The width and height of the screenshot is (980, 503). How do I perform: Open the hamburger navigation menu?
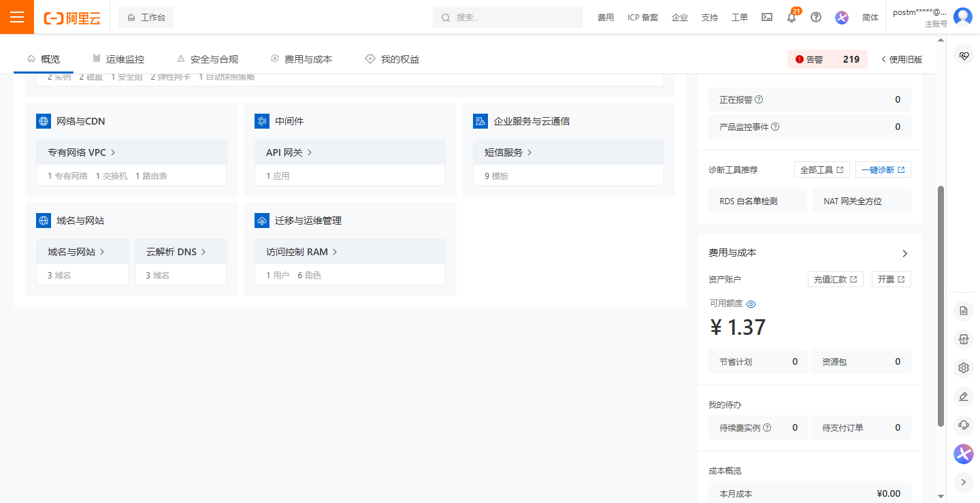(x=17, y=17)
